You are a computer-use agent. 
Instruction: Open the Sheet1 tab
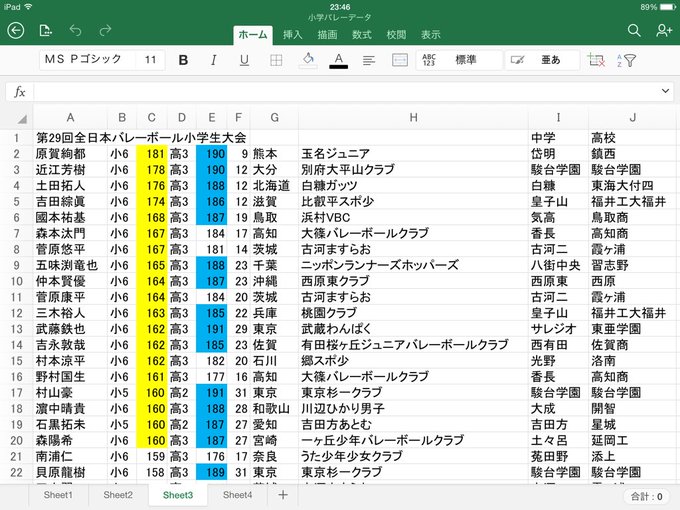pyautogui.click(x=59, y=495)
